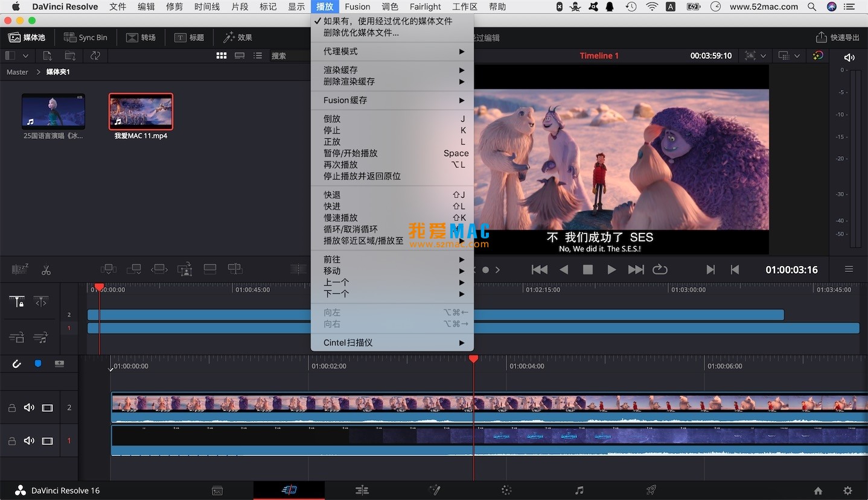Choose 暂停/开始播放 menu item
Viewport: 868px width, 500px height.
click(x=392, y=153)
